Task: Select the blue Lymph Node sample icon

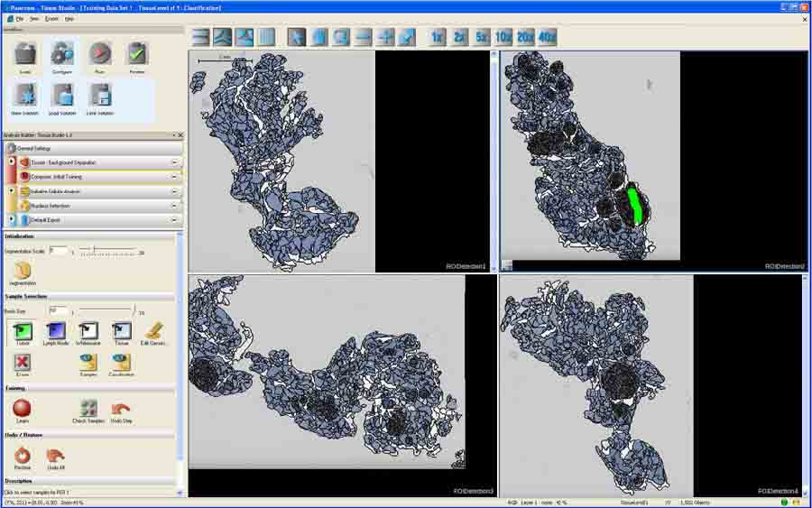Action: 55,331
